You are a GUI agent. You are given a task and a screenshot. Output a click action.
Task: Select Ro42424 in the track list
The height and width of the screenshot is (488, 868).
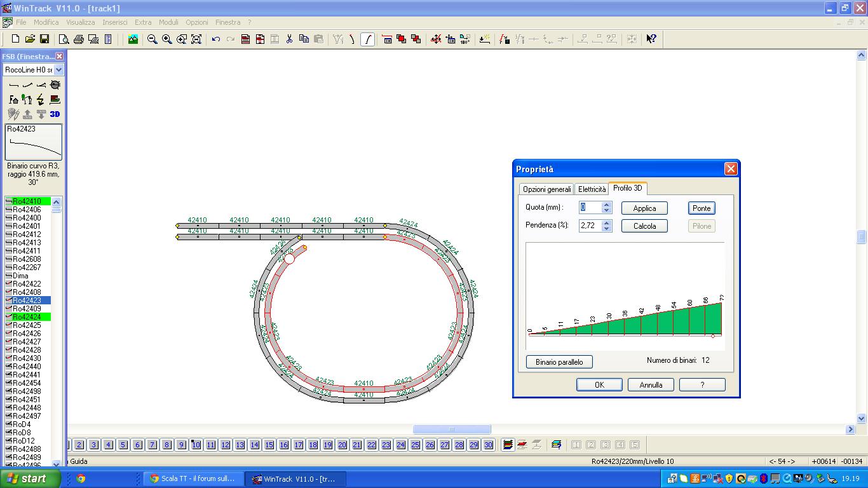tap(27, 317)
